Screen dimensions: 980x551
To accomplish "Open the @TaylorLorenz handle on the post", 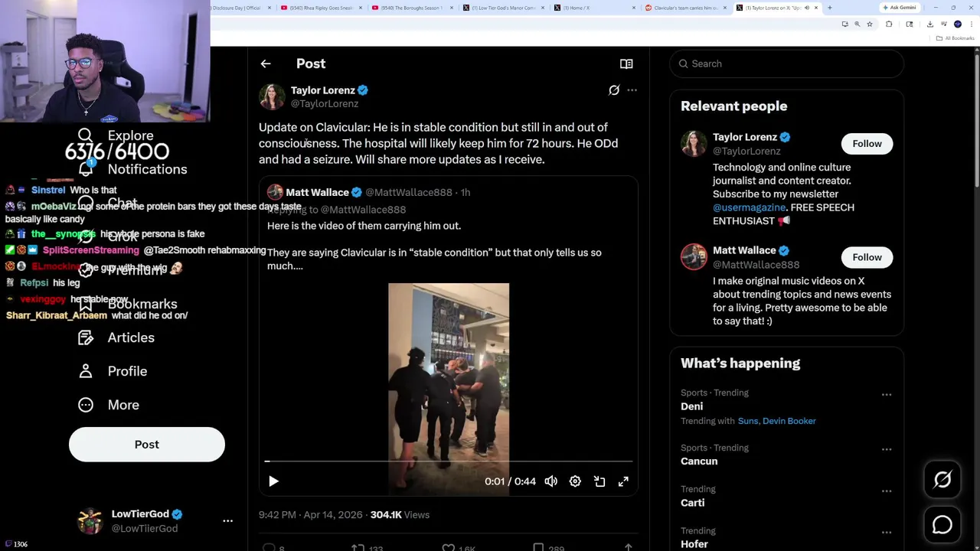I will tap(325, 103).
